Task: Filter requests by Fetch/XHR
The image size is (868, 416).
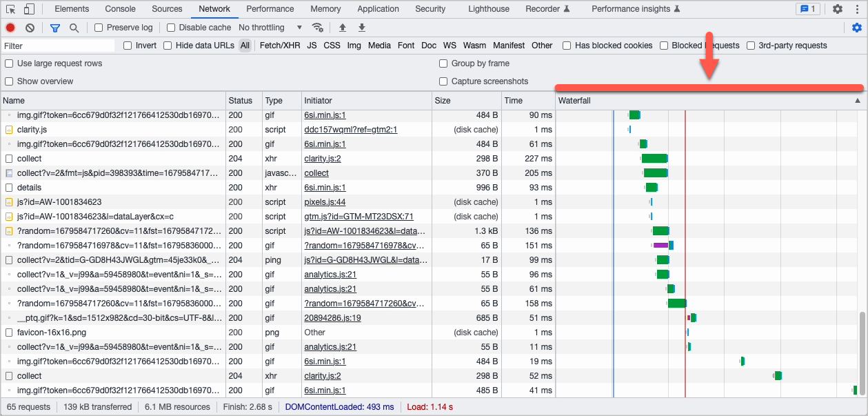Action: click(280, 46)
